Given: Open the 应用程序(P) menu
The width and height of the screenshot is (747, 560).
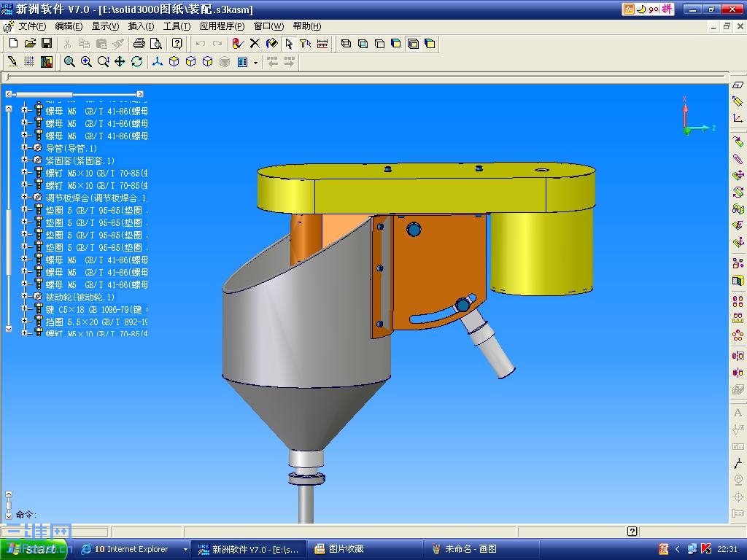Looking at the screenshot, I should point(222,26).
